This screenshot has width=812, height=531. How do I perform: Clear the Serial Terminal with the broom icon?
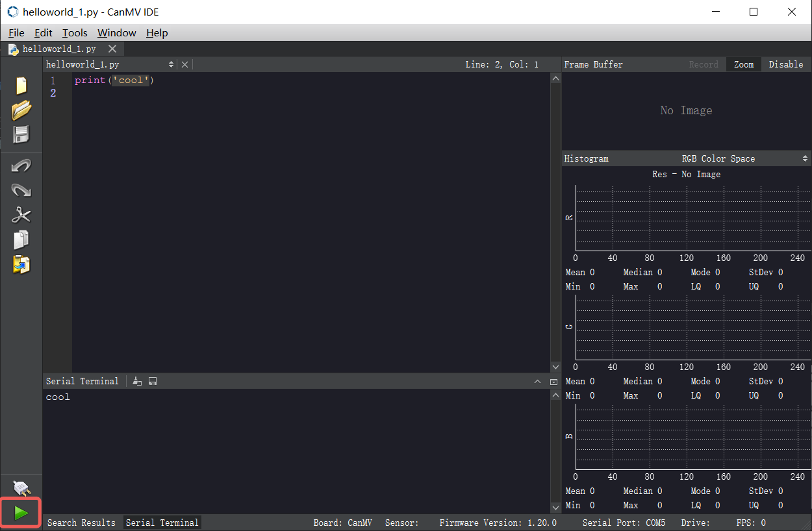coord(137,381)
